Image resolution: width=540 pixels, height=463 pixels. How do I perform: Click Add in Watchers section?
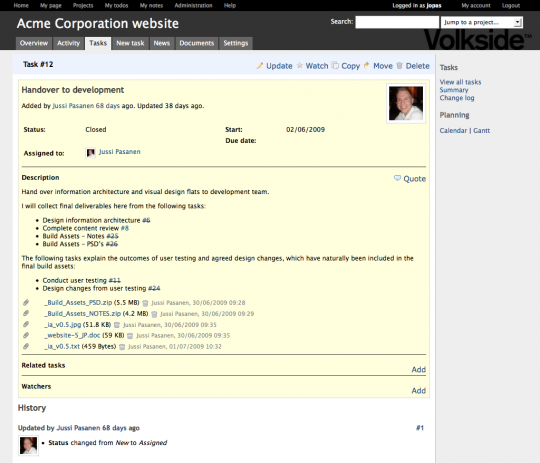pos(419,391)
